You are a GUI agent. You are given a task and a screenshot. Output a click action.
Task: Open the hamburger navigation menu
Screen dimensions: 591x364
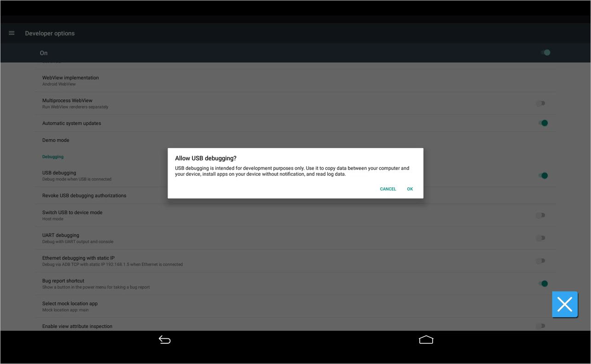point(12,33)
